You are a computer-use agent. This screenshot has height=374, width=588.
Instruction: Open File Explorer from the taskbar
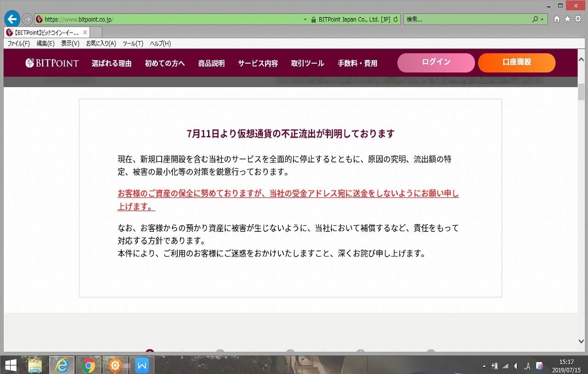click(x=35, y=365)
